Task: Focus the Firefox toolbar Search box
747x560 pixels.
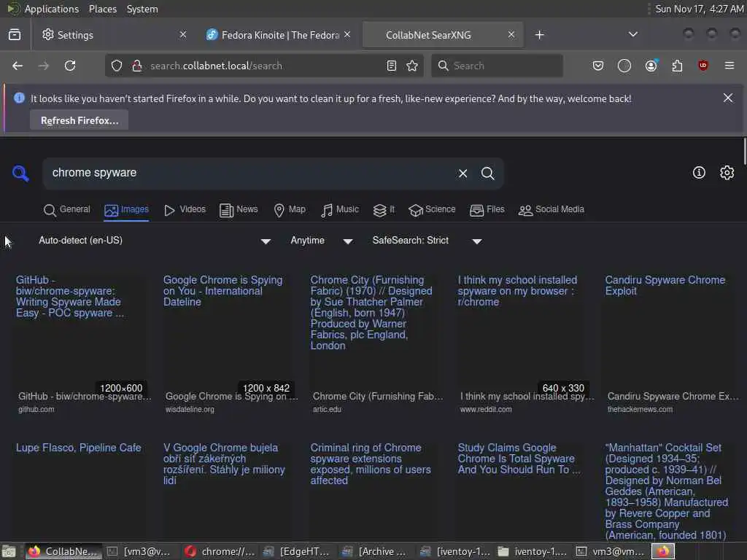Action: pyautogui.click(x=498, y=66)
